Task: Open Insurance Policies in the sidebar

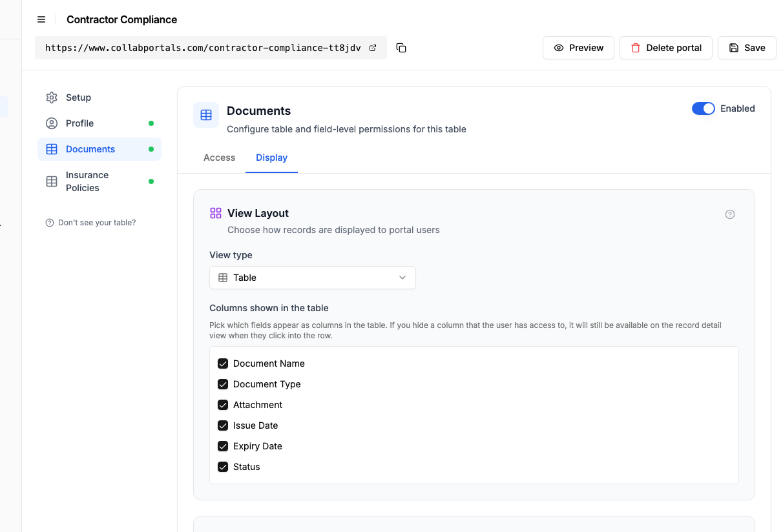Action: 99,181
